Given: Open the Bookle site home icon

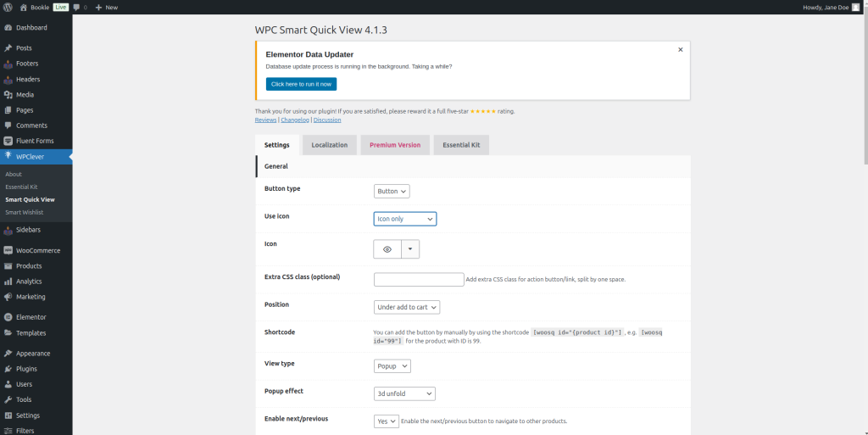Looking at the screenshot, I should 23,7.
